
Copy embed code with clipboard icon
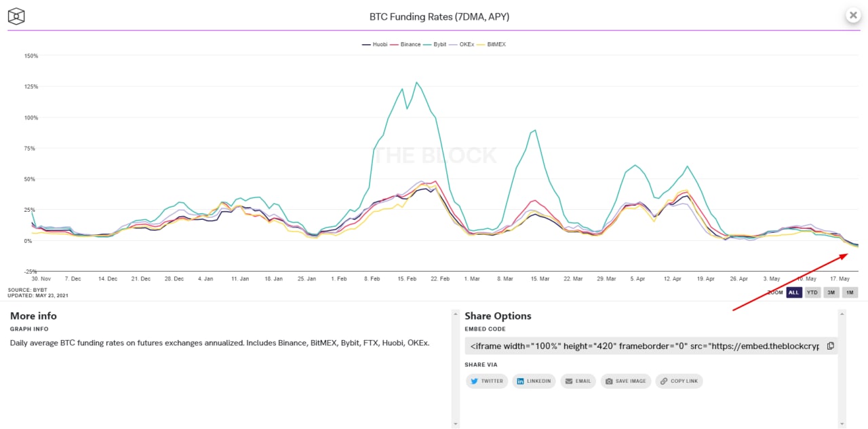(830, 346)
